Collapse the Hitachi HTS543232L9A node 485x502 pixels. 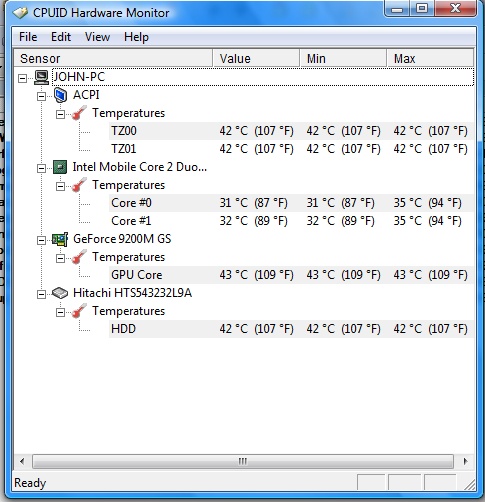pyautogui.click(x=41, y=295)
